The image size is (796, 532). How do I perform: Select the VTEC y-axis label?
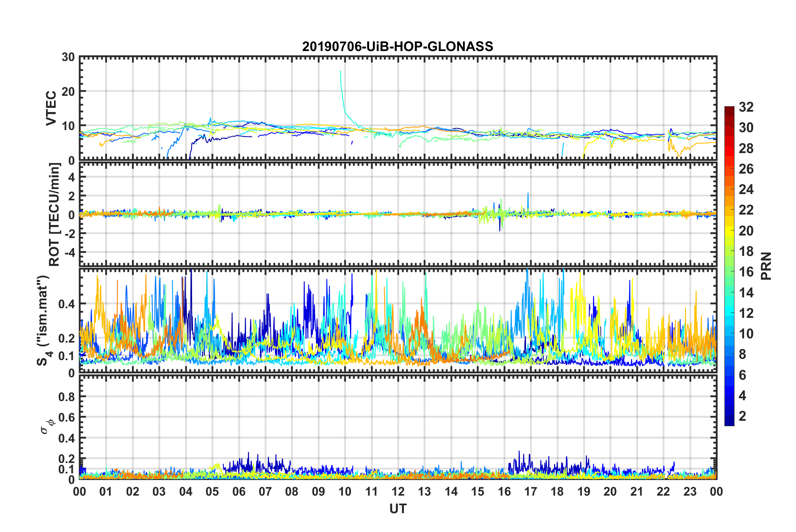(x=51, y=108)
